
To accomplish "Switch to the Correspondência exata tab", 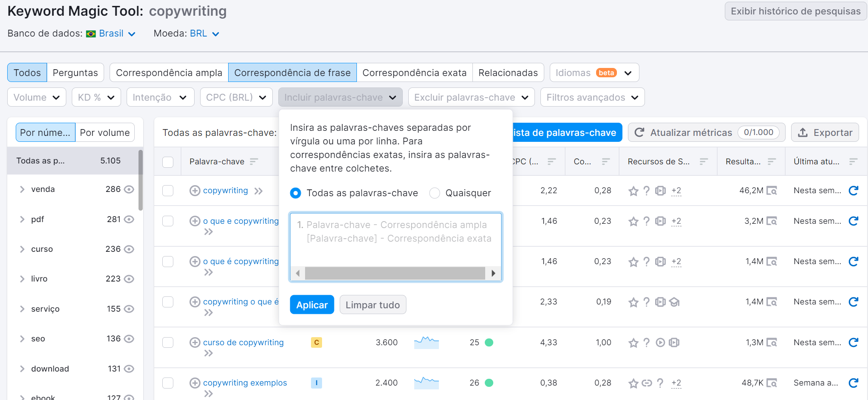I will coord(414,72).
